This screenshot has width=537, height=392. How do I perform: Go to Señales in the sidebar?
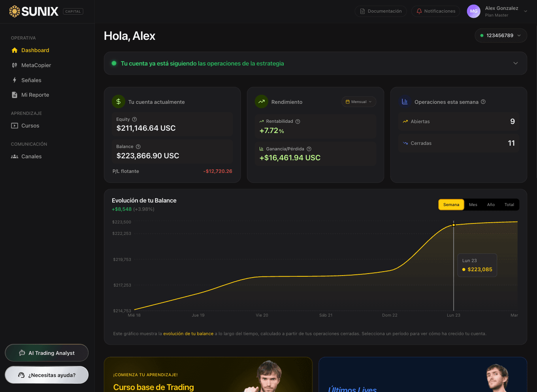pos(31,80)
